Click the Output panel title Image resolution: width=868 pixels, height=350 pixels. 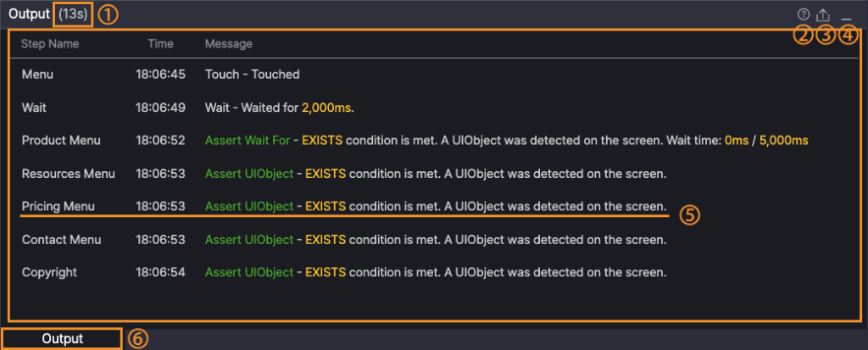[x=29, y=14]
